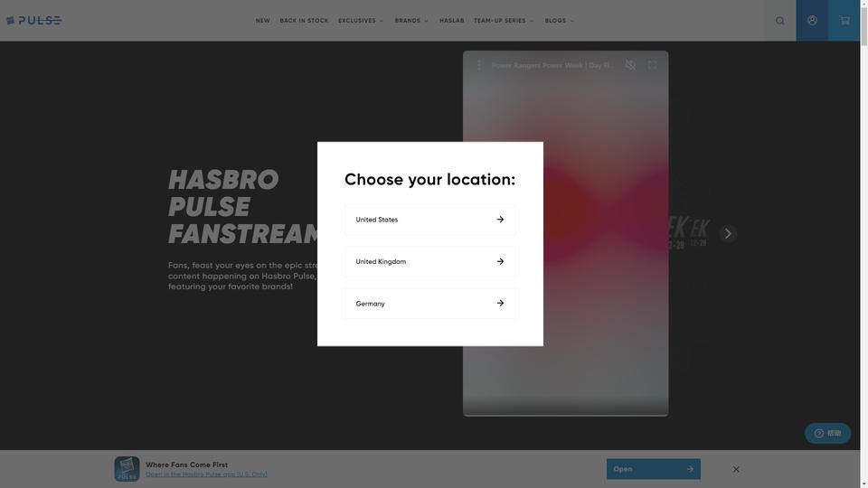868x488 pixels.
Task: Select United States as location
Action: pos(430,220)
